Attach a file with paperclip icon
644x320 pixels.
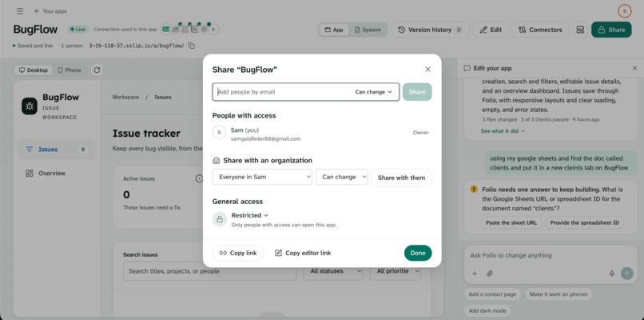(x=489, y=273)
